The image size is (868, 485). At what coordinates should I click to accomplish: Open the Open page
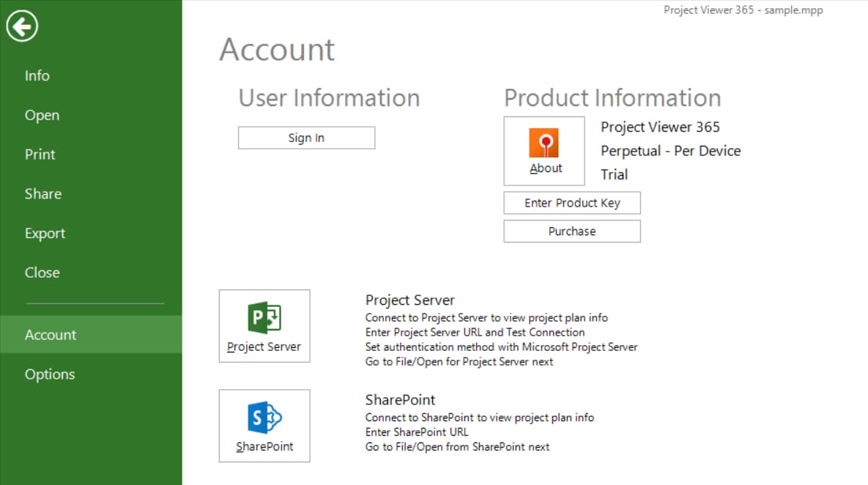point(42,115)
